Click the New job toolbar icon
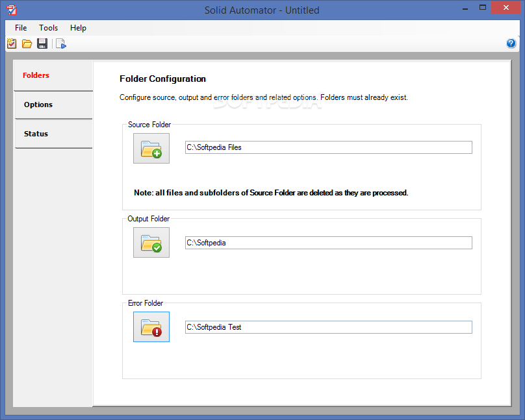 point(12,43)
